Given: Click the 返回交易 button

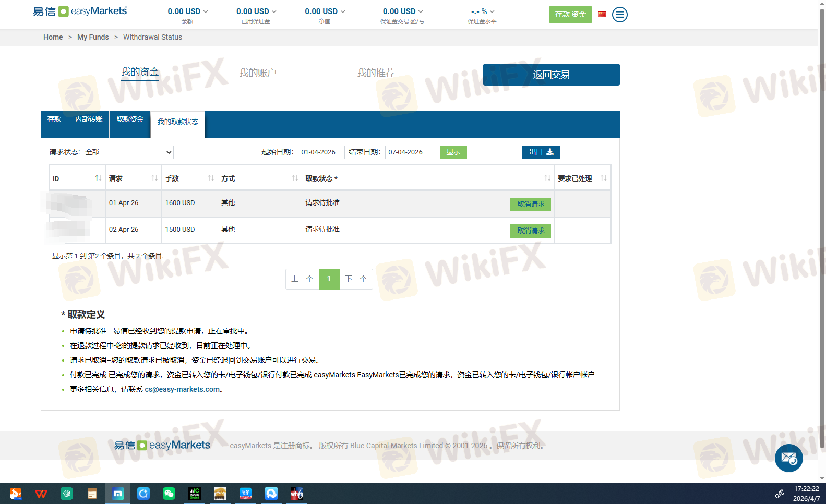Looking at the screenshot, I should (552, 75).
